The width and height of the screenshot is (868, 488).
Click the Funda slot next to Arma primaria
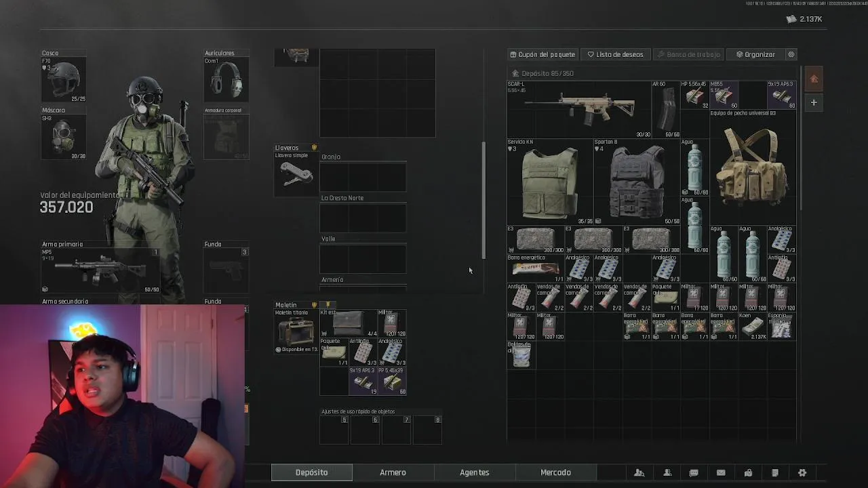click(226, 270)
